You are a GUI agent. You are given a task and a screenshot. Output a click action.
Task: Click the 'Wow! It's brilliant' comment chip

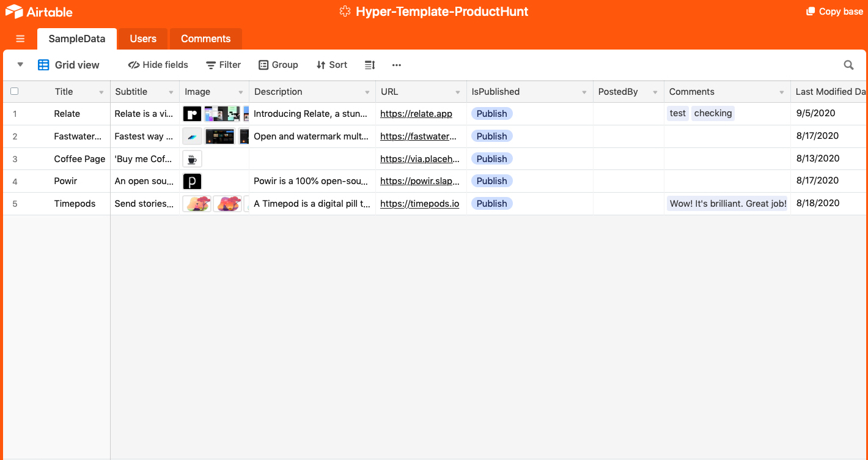pyautogui.click(x=728, y=204)
